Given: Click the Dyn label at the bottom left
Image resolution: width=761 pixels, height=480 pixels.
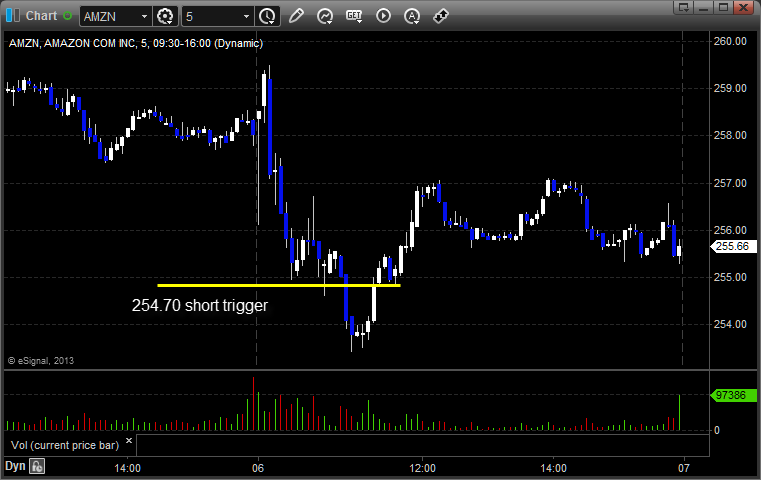Looking at the screenshot, I should 15,466.
